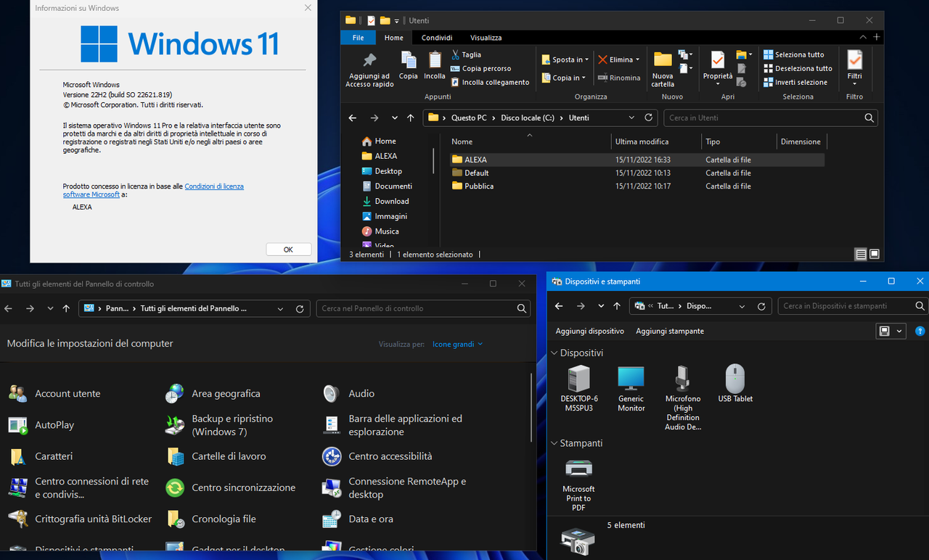Switch to large icons view in status bar
The image size is (929, 560).
(x=874, y=254)
